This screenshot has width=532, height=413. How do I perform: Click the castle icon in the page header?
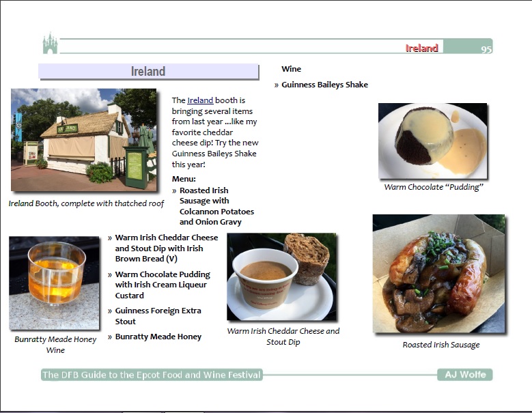click(50, 44)
